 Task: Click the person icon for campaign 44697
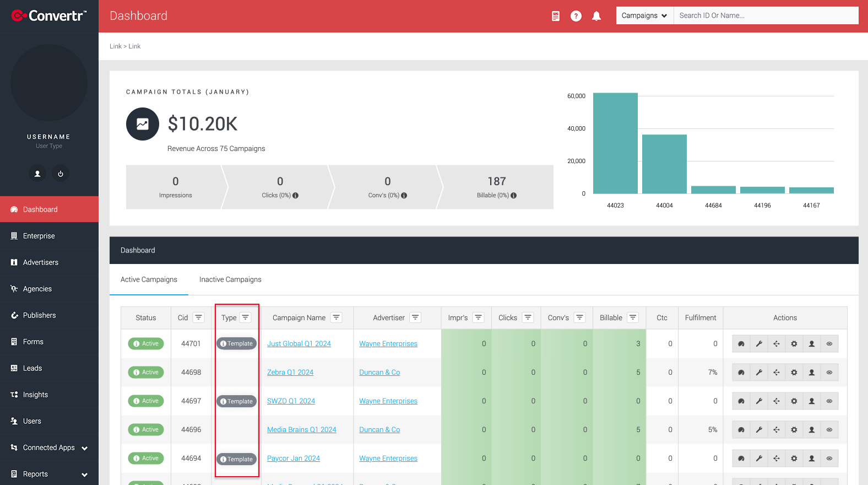[x=812, y=401]
